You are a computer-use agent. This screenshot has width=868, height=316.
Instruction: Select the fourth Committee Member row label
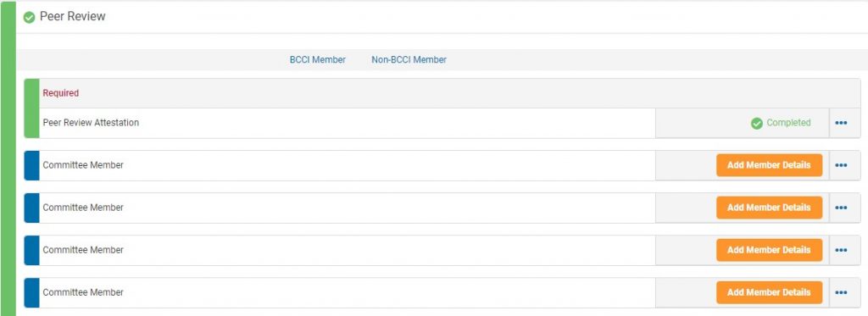(83, 292)
